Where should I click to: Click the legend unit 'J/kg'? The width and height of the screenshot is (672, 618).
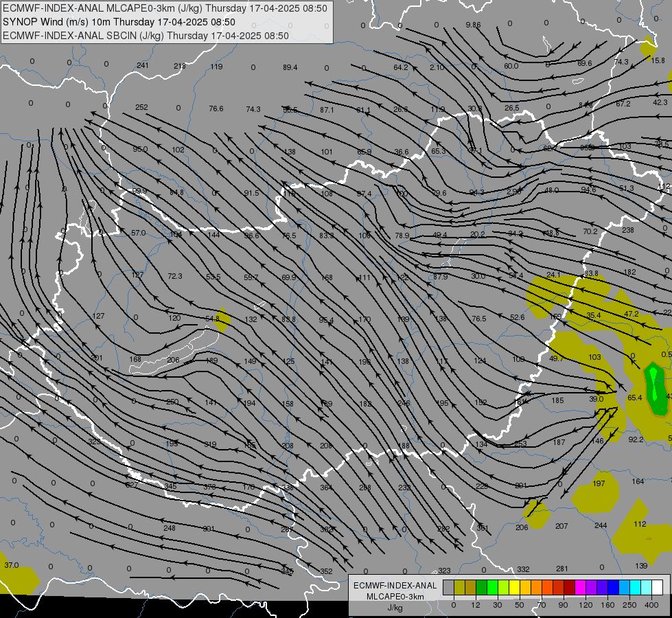(395, 608)
